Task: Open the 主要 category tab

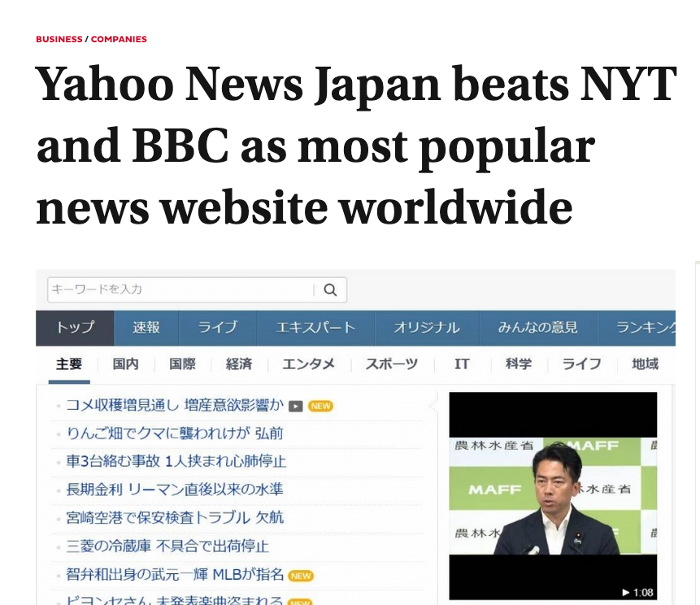Action: click(69, 364)
